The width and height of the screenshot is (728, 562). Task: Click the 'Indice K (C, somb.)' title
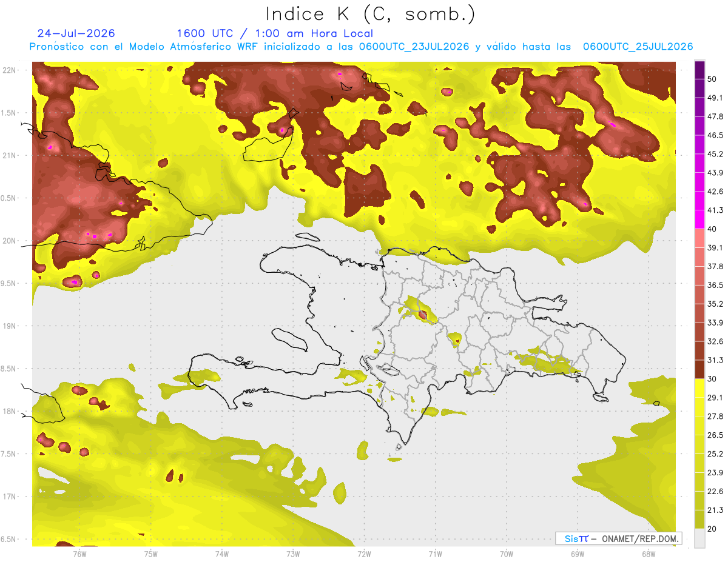(x=370, y=14)
